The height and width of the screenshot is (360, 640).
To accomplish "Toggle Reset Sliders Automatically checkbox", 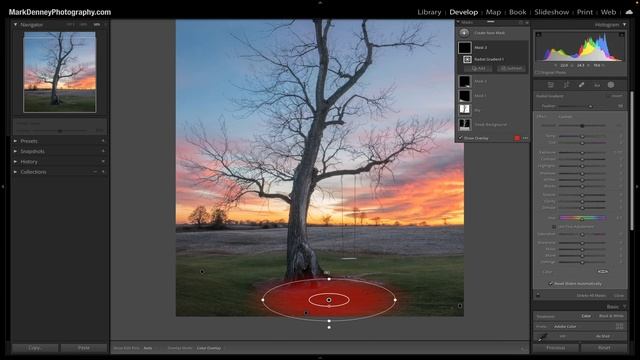I will click(x=551, y=283).
